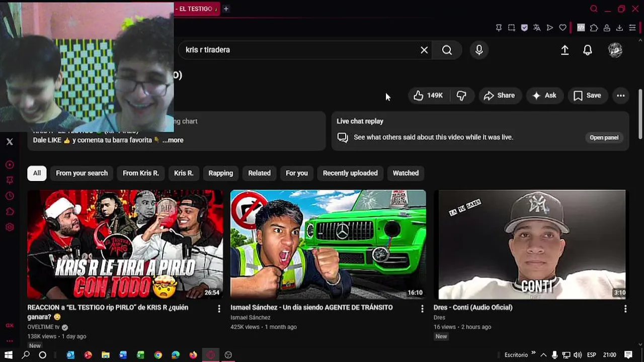The width and height of the screenshot is (644, 362).
Task: Open options menu for REACCION video
Action: pos(219,309)
